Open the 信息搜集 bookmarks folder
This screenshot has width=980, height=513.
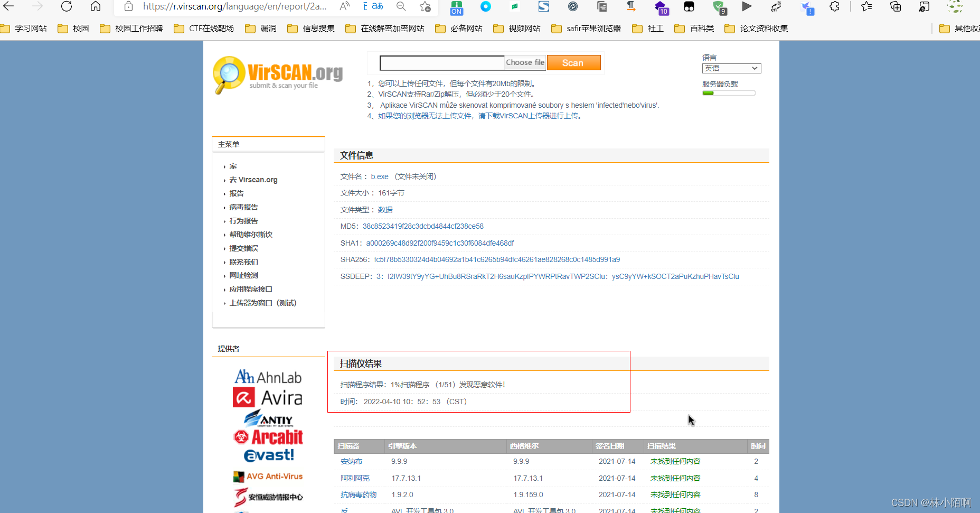click(x=311, y=29)
